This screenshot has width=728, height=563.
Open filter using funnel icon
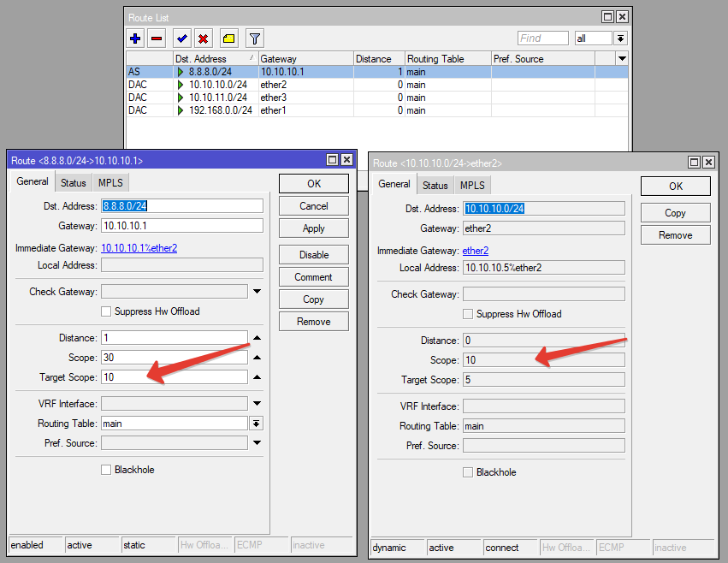(254, 39)
